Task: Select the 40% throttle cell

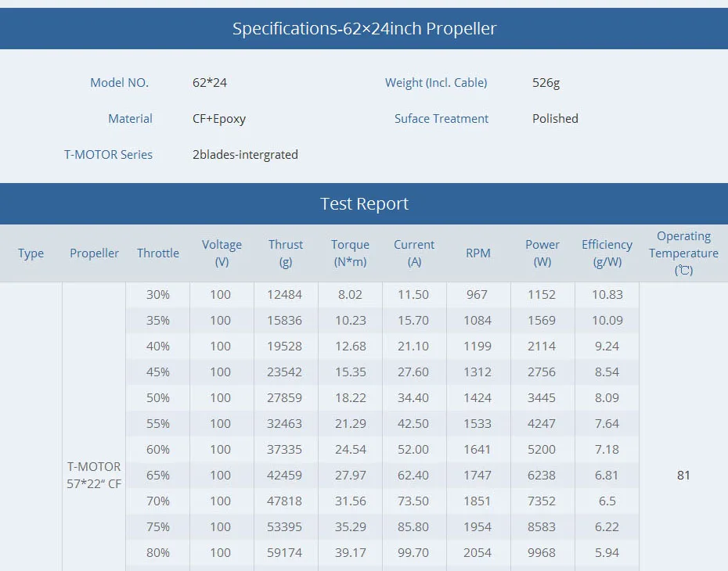Action: pyautogui.click(x=158, y=346)
